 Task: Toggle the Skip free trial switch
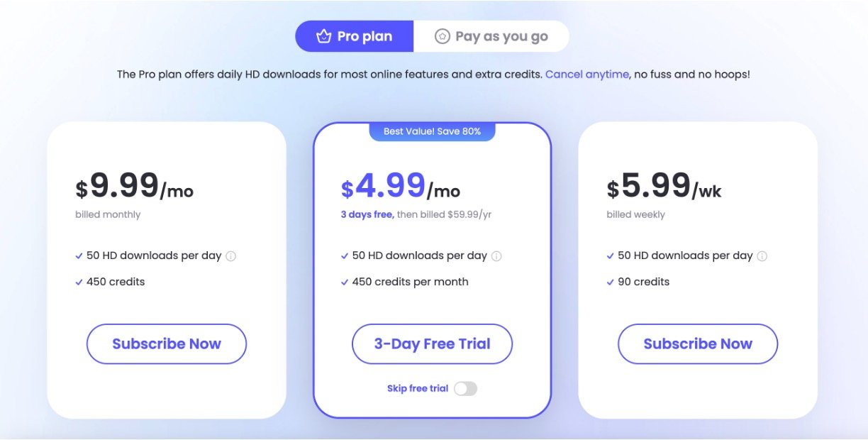(x=465, y=388)
